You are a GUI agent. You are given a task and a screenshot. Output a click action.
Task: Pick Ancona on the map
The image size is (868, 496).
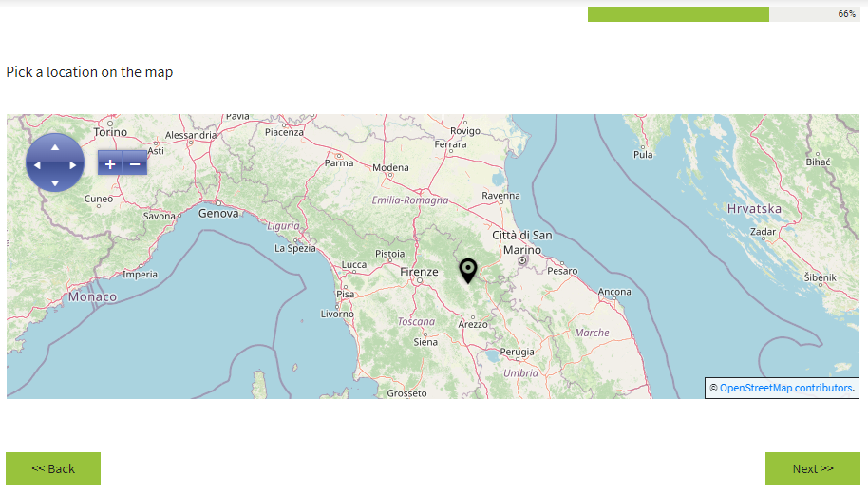point(614,292)
